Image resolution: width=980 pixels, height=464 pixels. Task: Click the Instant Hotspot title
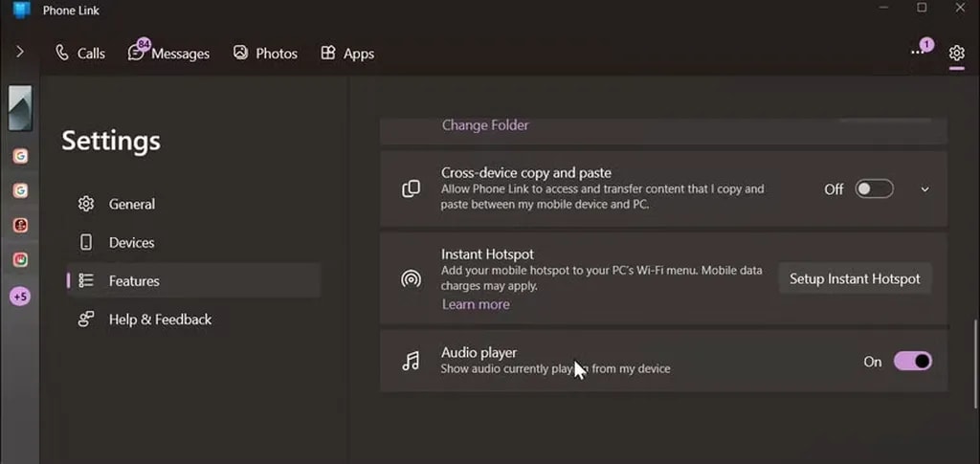coord(487,254)
